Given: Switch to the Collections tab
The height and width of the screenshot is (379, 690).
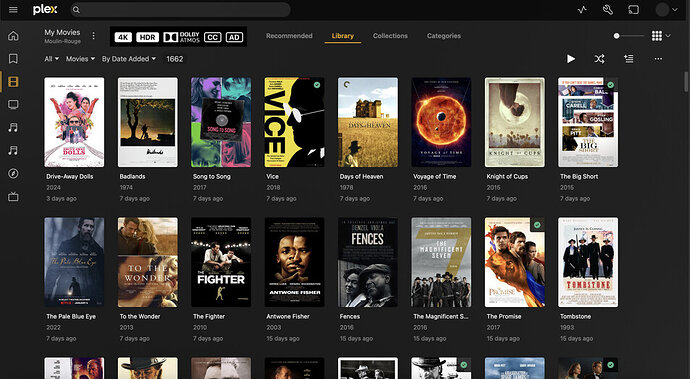Looking at the screenshot, I should point(390,36).
